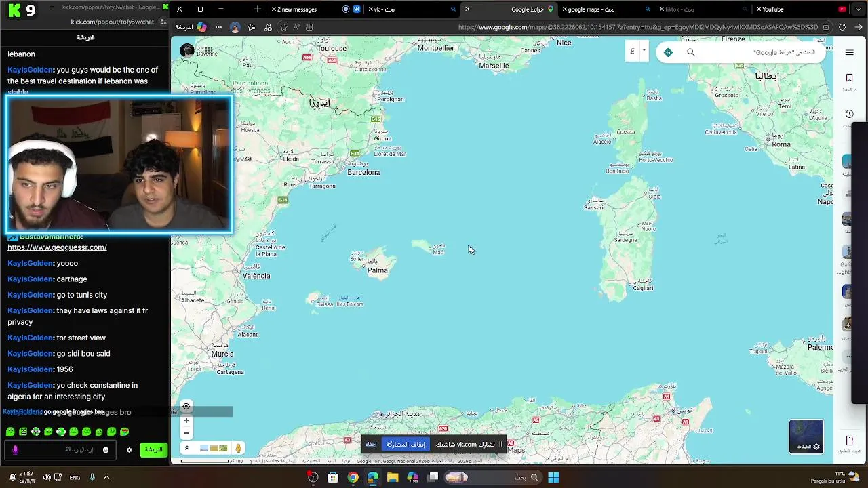Screen dimensions: 868x488
Task: Open Street View Pegman icon
Action: point(238,448)
